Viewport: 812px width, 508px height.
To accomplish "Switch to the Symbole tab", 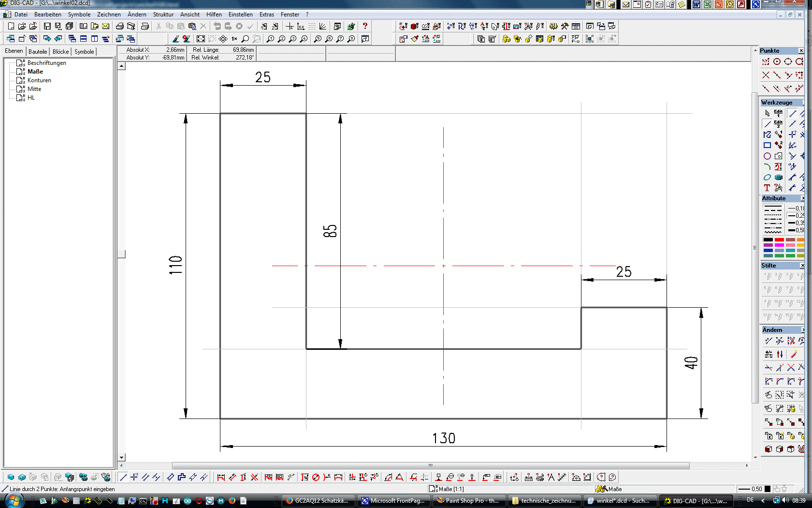I will coord(84,52).
